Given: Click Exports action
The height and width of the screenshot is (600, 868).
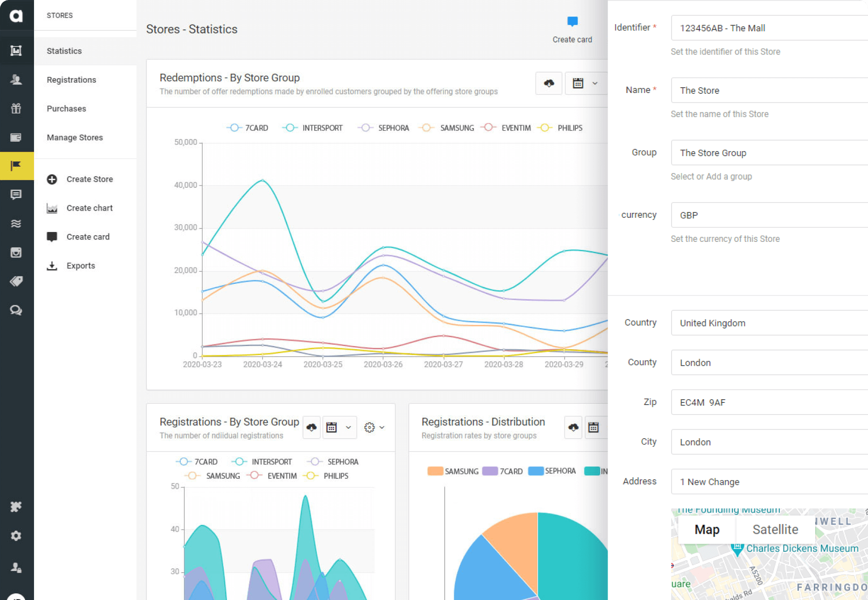Looking at the screenshot, I should click(71, 266).
